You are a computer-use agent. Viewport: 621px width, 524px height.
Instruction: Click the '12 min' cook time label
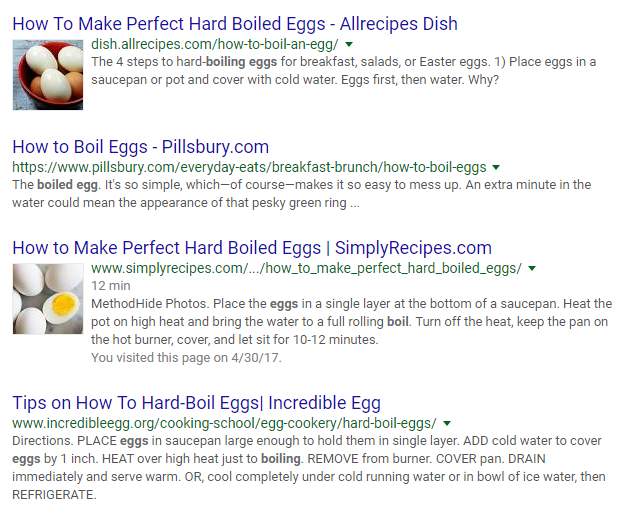[x=110, y=286]
